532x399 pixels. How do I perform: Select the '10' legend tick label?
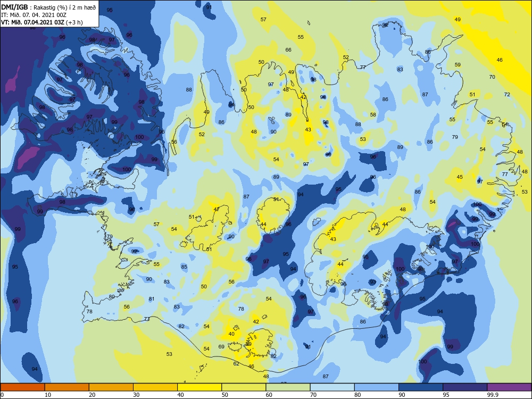[x=48, y=395]
